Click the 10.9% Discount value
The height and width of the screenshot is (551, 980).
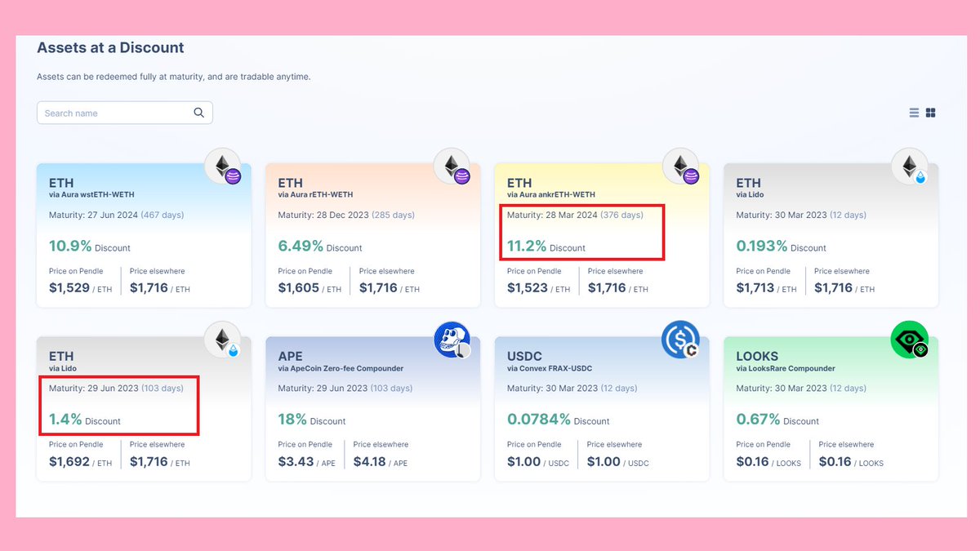89,247
